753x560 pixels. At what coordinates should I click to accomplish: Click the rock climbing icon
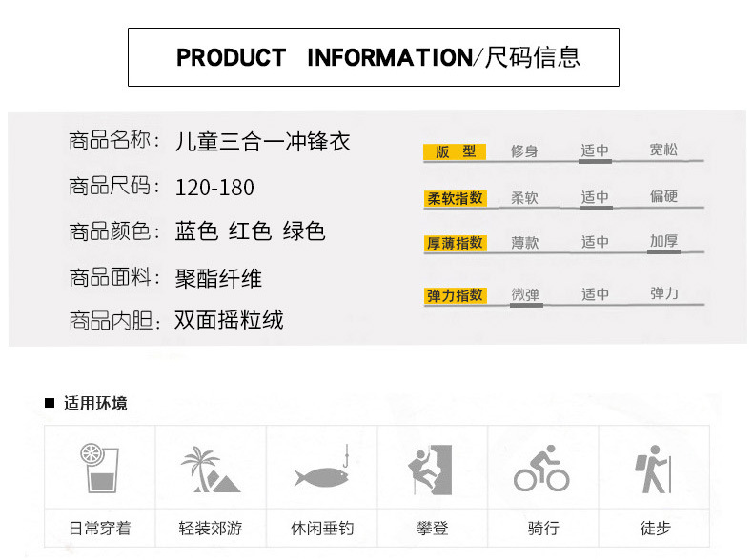432,470
